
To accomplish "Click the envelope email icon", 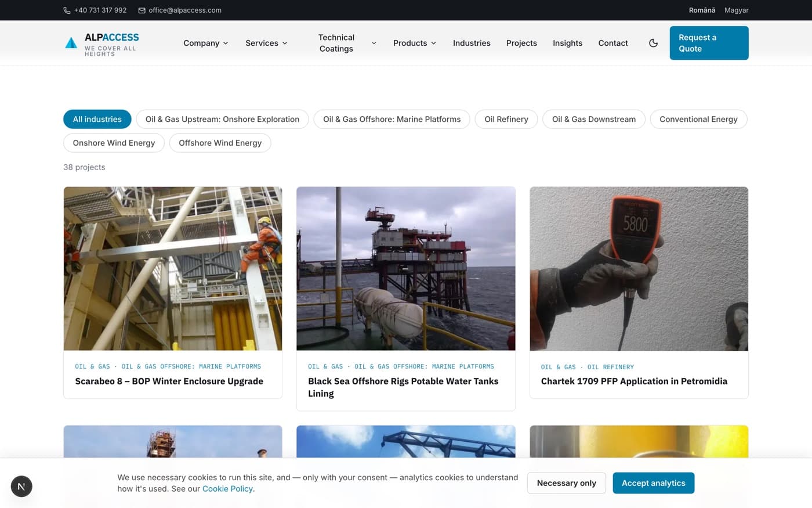I will click(x=142, y=10).
